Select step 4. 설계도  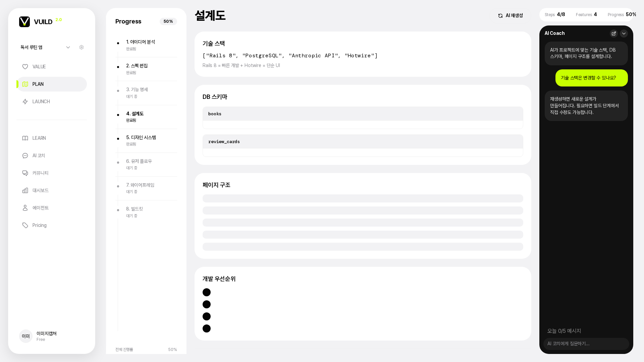[146, 117]
